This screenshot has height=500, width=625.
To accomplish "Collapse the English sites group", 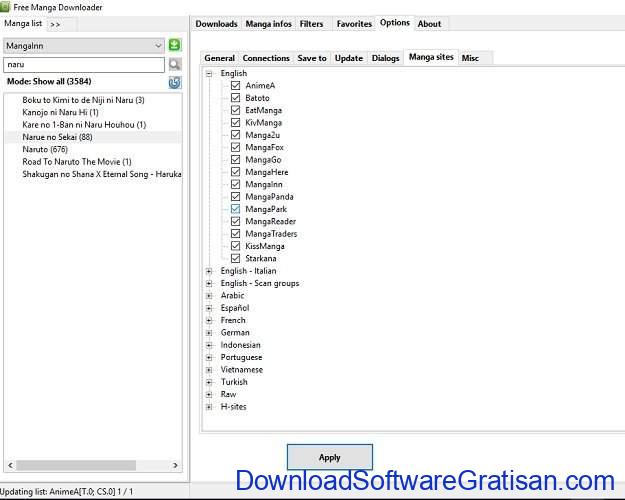I will click(209, 73).
